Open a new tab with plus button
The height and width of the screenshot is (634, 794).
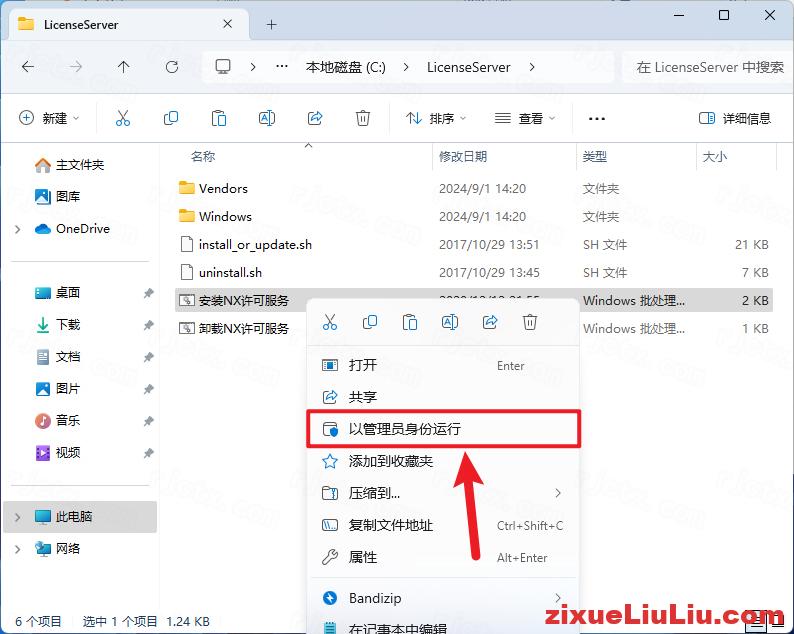point(272,25)
